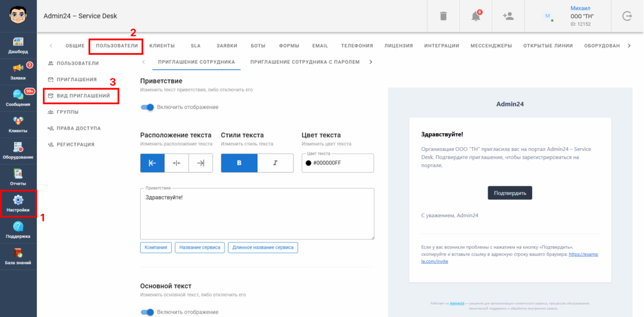Open Группы in users submenu
The height and width of the screenshot is (317, 644).
67,112
